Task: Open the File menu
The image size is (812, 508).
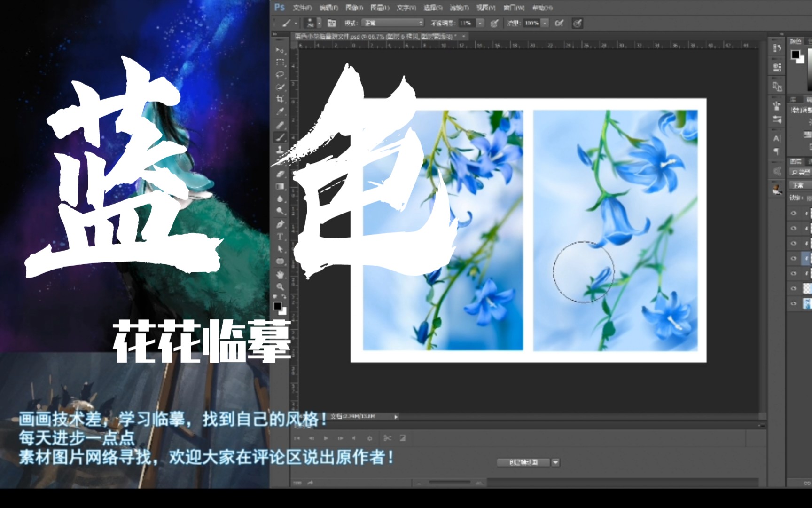Action: [302, 8]
